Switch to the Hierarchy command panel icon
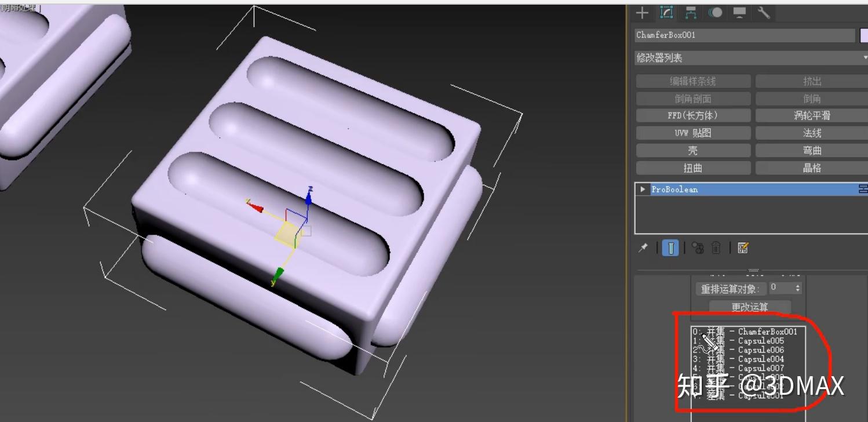Screen dimensions: 868x422 click(x=690, y=13)
